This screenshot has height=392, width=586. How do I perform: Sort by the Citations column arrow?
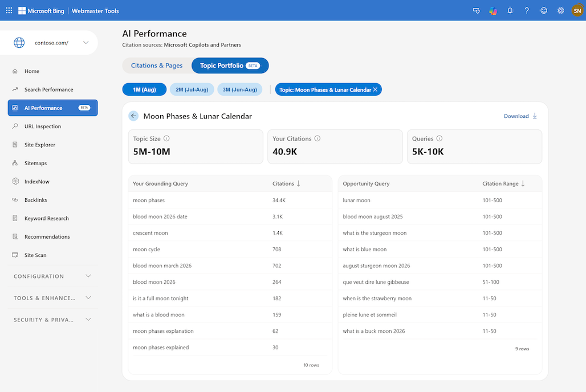[x=298, y=183]
